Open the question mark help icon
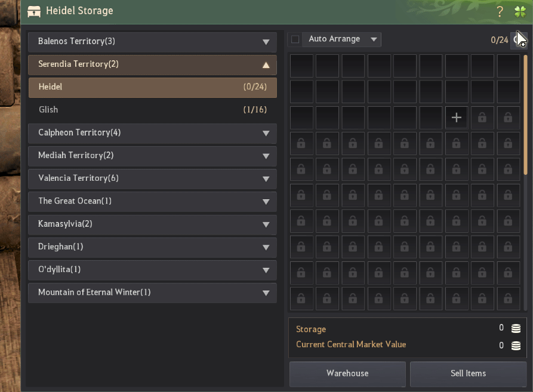The width and height of the screenshot is (533, 392). (500, 11)
